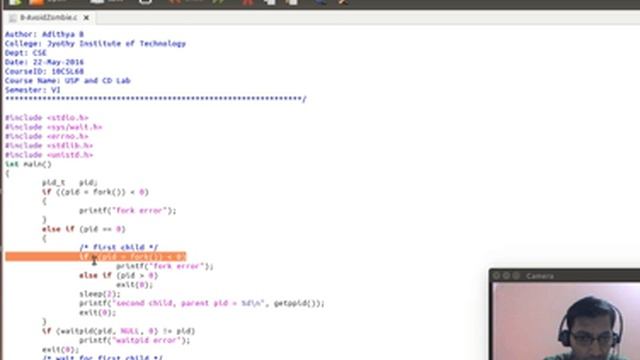Image resolution: width=640 pixels, height=360 pixels.
Task: Click the 'Semester: VI' comment line
Action: coord(33,90)
